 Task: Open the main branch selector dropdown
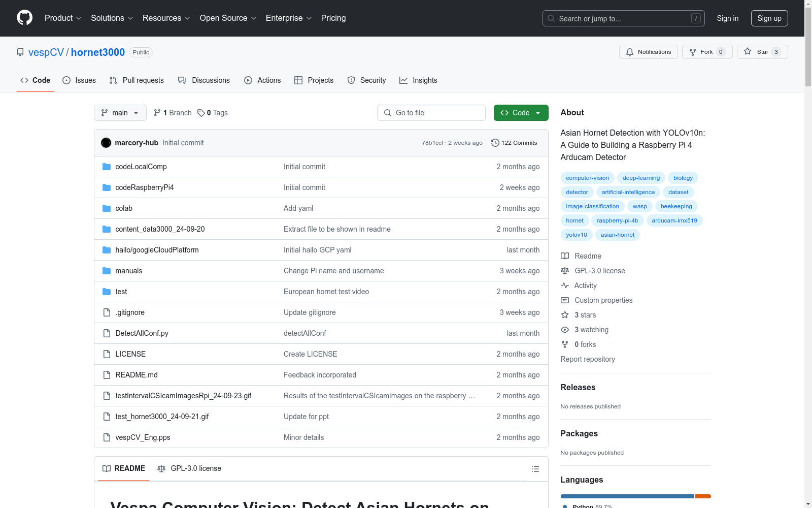pos(120,113)
